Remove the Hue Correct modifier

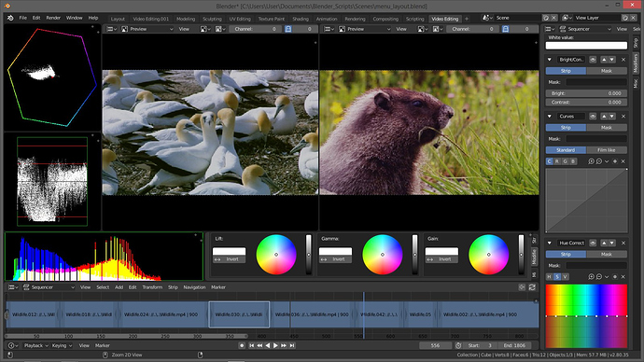pos(623,243)
